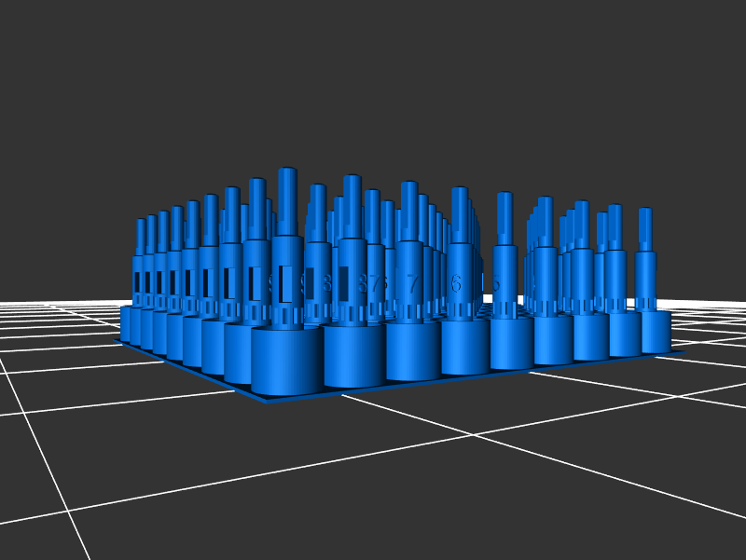Select the leftmost pillar in the model

(x=140, y=270)
